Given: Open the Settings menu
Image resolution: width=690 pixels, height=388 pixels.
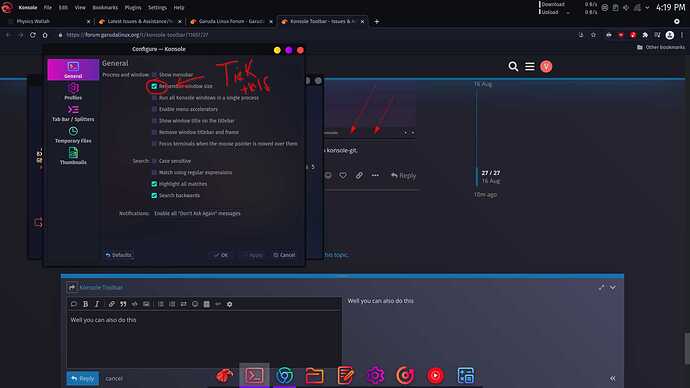Looking at the screenshot, I should tap(157, 7).
